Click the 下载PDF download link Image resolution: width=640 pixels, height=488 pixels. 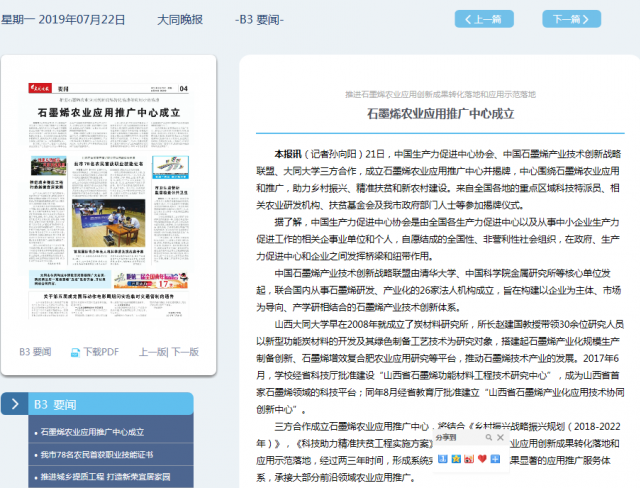[101, 352]
